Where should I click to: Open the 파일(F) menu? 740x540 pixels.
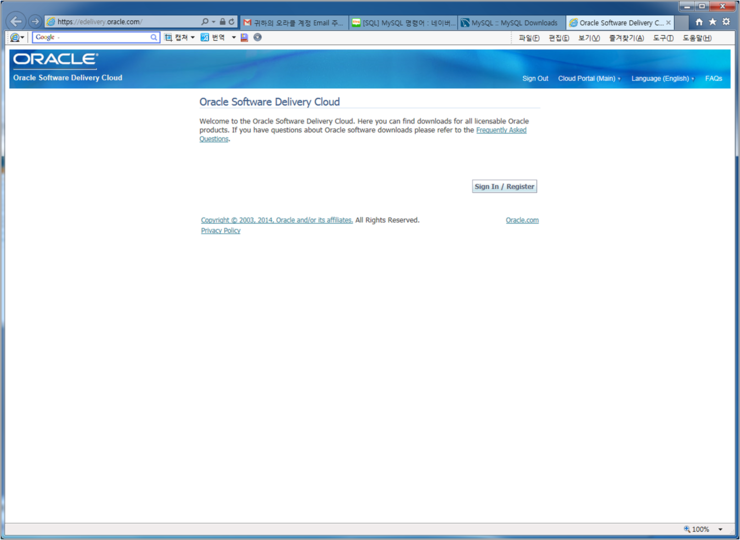click(529, 38)
